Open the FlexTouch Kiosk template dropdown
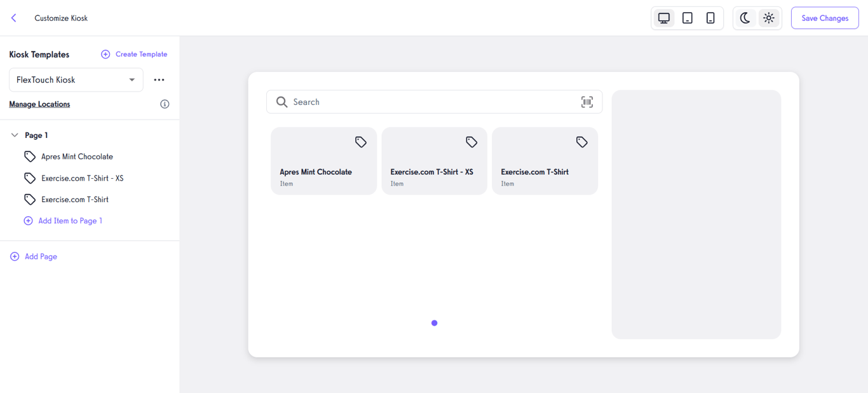This screenshot has height=393, width=868. pyautogui.click(x=76, y=79)
